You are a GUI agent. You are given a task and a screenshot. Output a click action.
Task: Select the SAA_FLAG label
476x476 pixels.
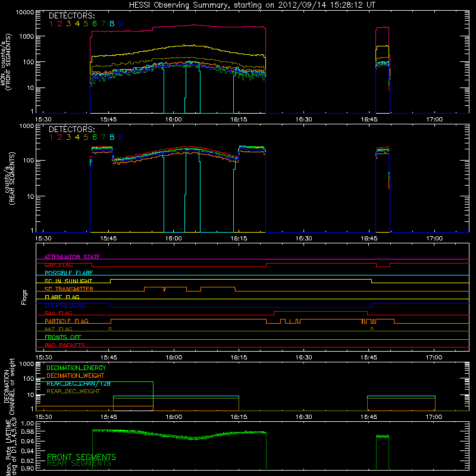(x=58, y=313)
